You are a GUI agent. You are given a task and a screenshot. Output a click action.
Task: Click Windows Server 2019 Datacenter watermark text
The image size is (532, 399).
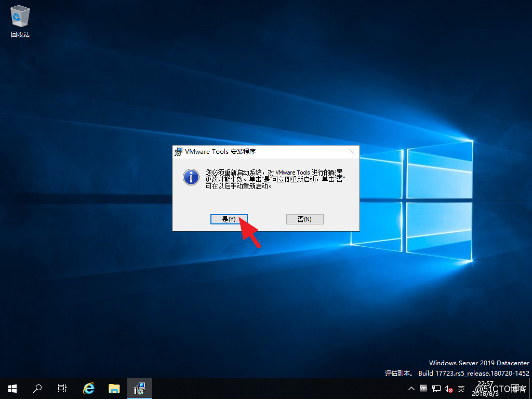[x=479, y=363]
